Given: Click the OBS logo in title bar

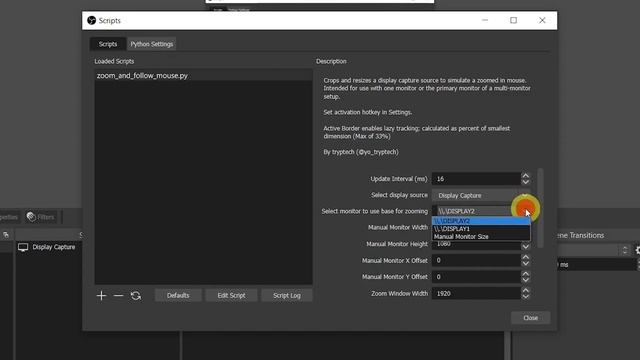Looking at the screenshot, I should click(x=91, y=20).
